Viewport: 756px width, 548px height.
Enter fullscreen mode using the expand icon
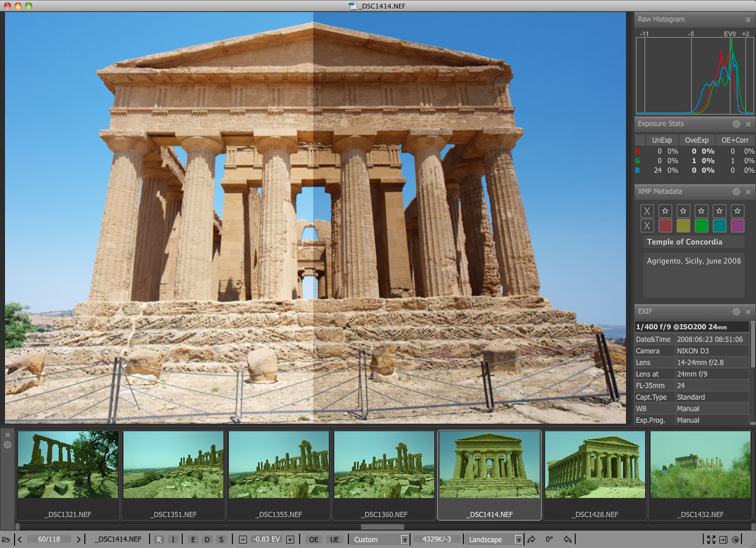[711, 539]
